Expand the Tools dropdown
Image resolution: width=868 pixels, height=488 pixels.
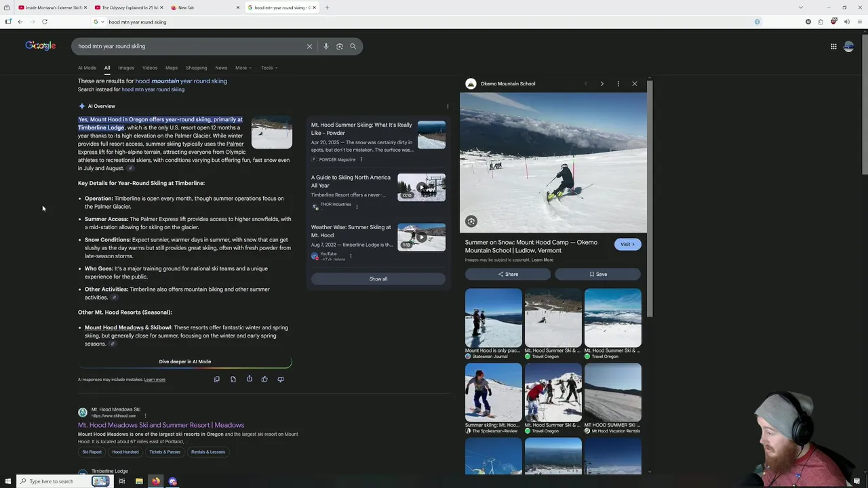pyautogui.click(x=269, y=68)
